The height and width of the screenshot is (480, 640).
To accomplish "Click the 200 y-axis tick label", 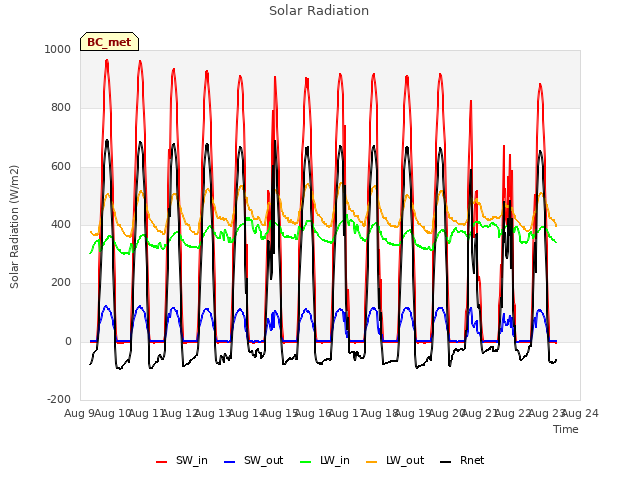I will tap(61, 282).
